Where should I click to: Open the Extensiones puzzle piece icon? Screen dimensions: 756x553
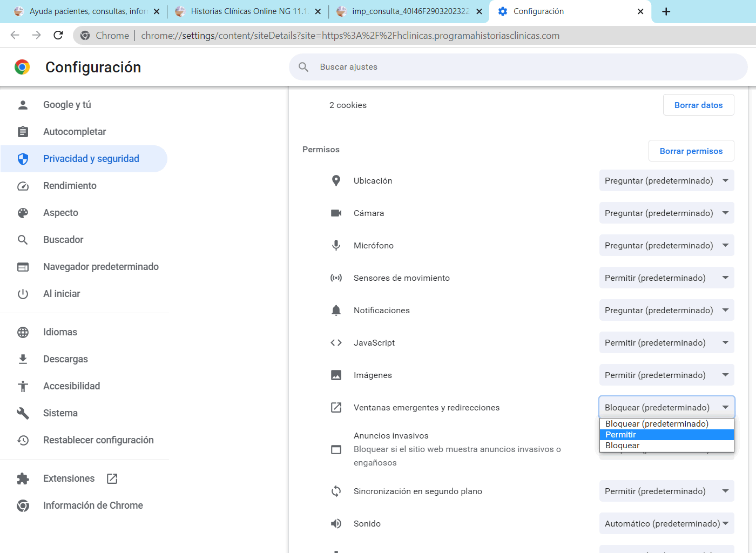23,478
